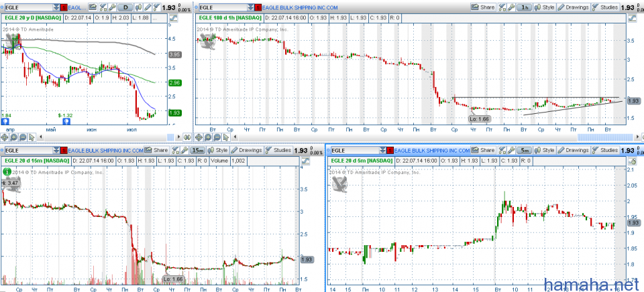Expand symbol dropdown in daily chart
Screen dimensions: 644x292
(56, 7)
